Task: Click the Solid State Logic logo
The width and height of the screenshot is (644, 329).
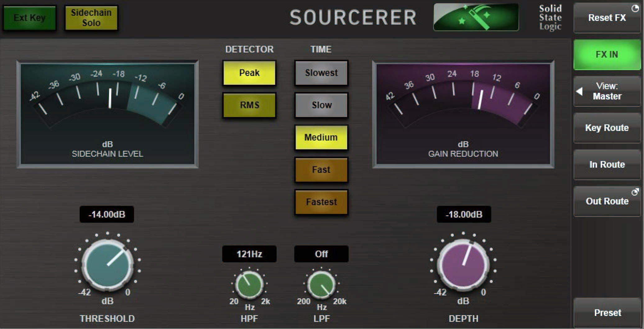Action: click(x=550, y=17)
